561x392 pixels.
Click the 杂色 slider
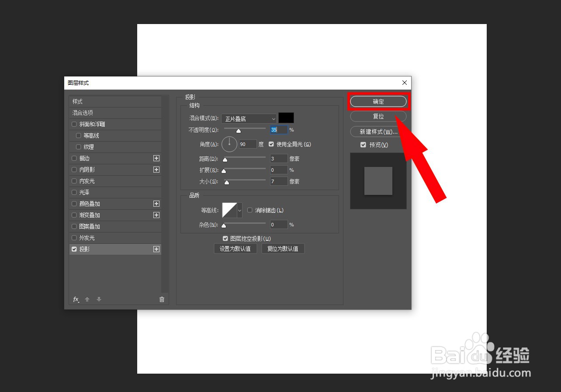pyautogui.click(x=245, y=224)
